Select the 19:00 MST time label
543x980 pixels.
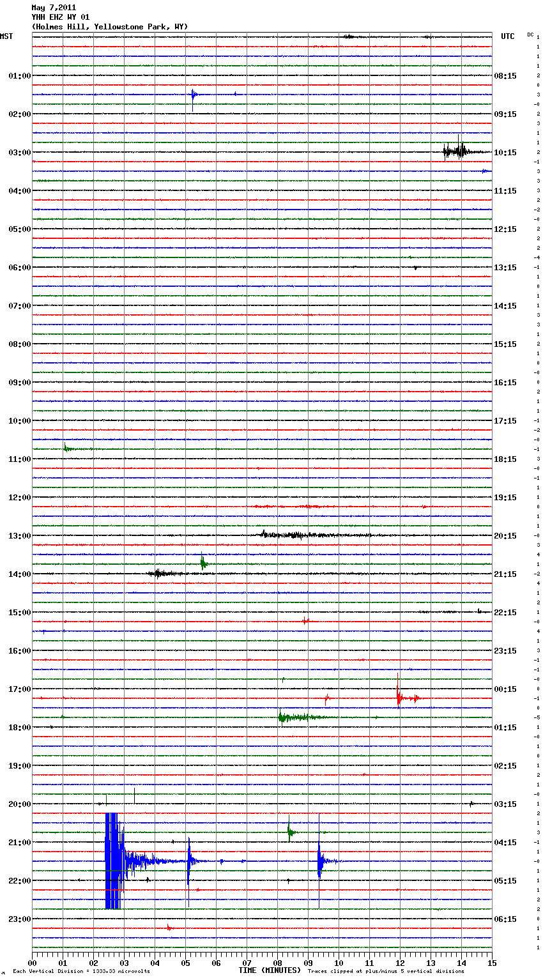tap(20, 766)
